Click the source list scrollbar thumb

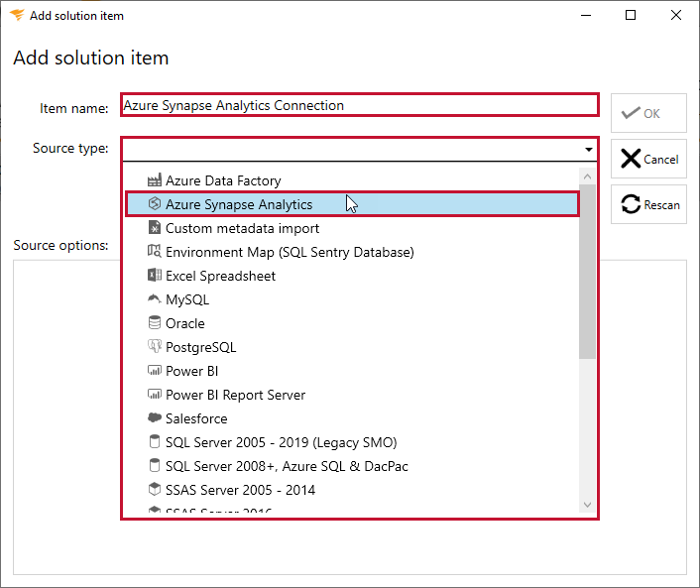click(588, 272)
